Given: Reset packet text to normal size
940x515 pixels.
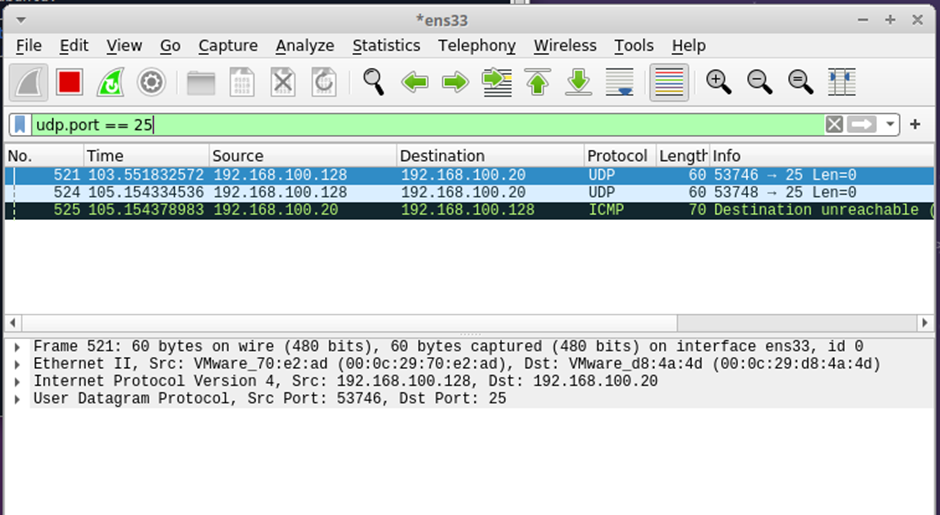Looking at the screenshot, I should pyautogui.click(x=800, y=82).
